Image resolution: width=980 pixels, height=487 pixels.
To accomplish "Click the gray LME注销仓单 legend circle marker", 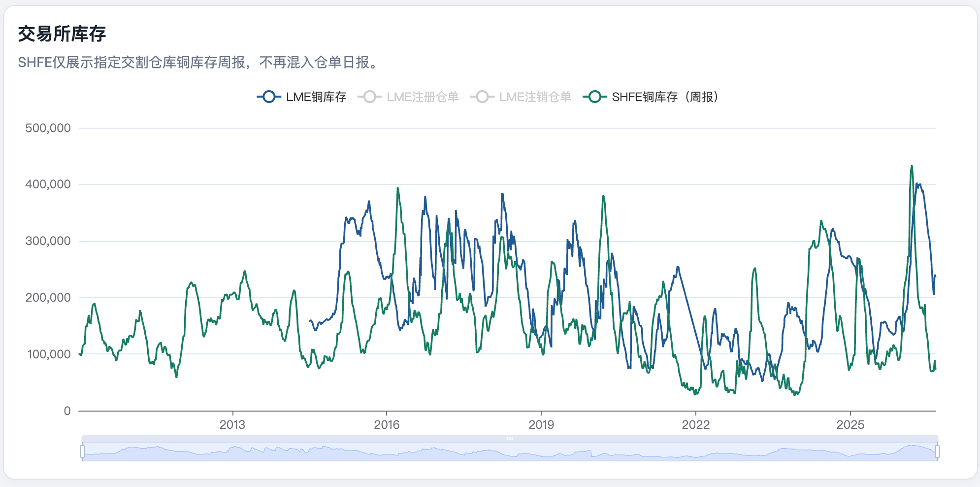I will point(482,97).
